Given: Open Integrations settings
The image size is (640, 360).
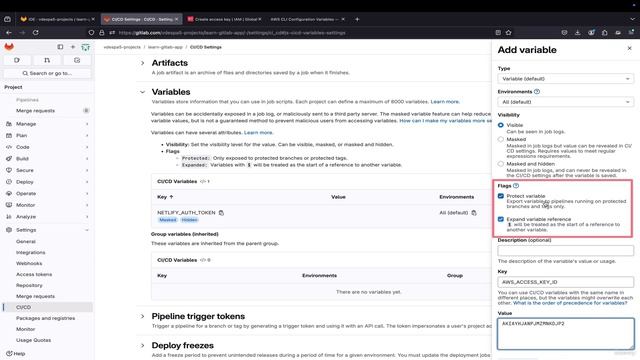Looking at the screenshot, I should [31, 253].
